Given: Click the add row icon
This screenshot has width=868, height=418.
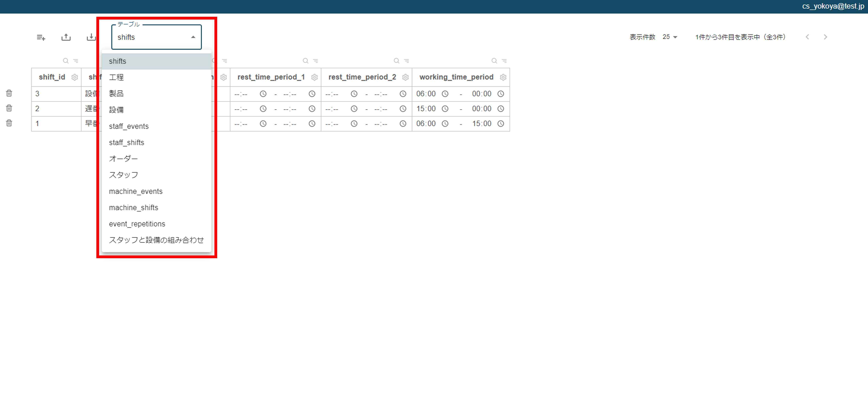Looking at the screenshot, I should (x=41, y=37).
